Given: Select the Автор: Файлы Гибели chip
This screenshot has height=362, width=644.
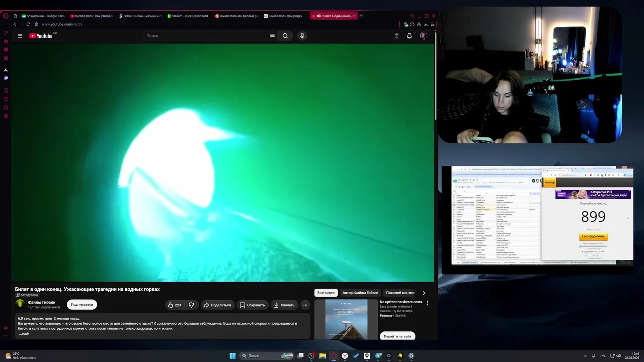Looking at the screenshot, I should point(360,293).
